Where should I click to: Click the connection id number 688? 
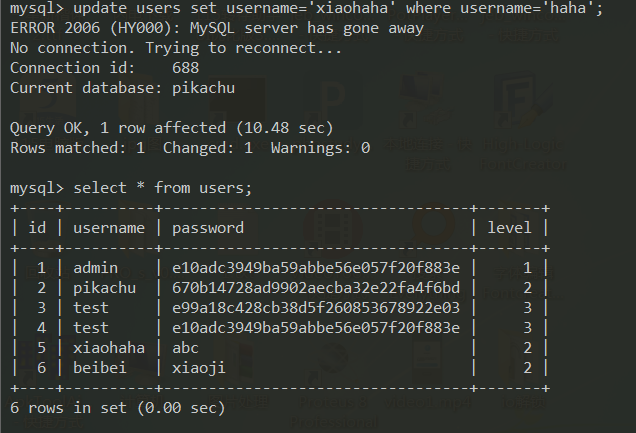point(185,68)
